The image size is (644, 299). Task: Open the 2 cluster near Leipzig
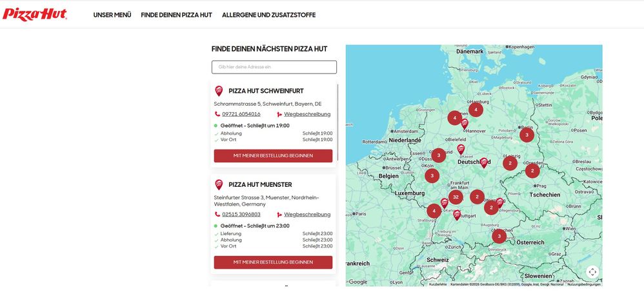coord(510,163)
